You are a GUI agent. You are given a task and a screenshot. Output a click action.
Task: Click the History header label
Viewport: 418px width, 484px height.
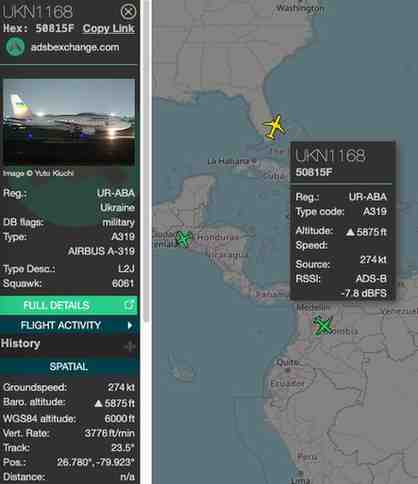pyautogui.click(x=20, y=343)
